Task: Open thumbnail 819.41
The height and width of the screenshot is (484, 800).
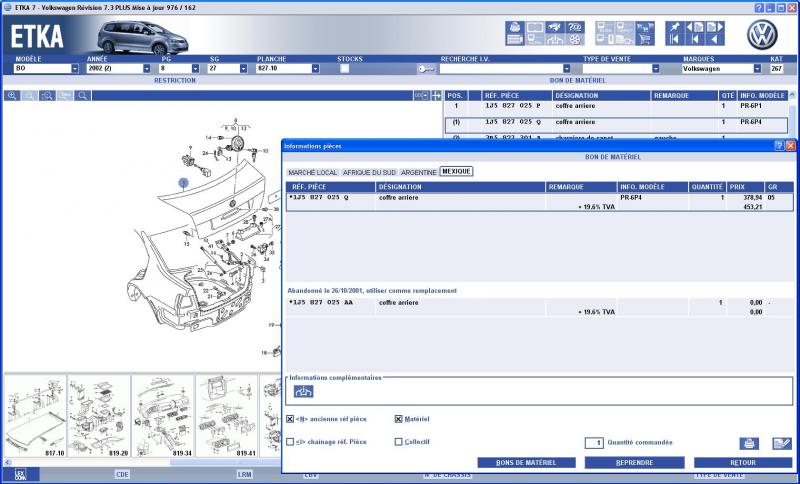Action: [x=227, y=416]
